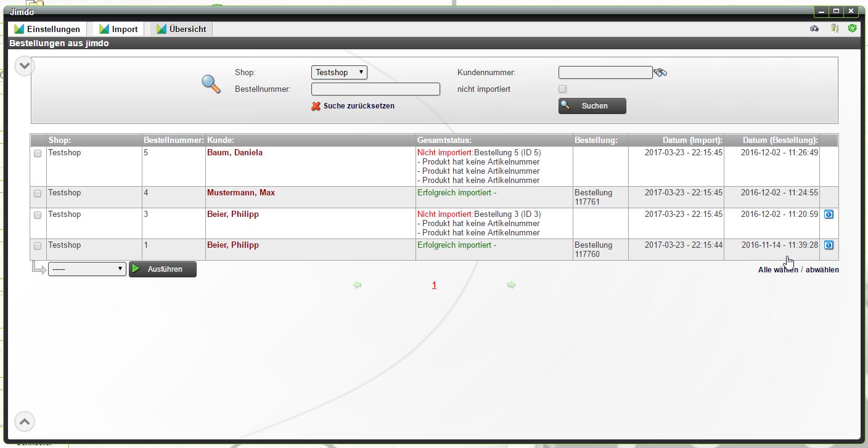Open the paperclip attachments icon
Viewport: 868px width, 448px height.
tap(833, 28)
